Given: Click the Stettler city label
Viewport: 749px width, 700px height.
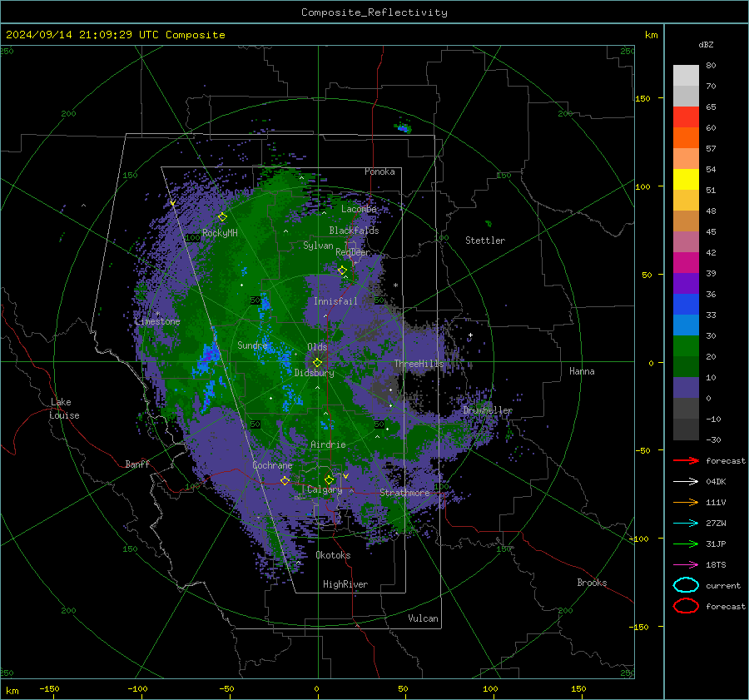Looking at the screenshot, I should click(485, 241).
